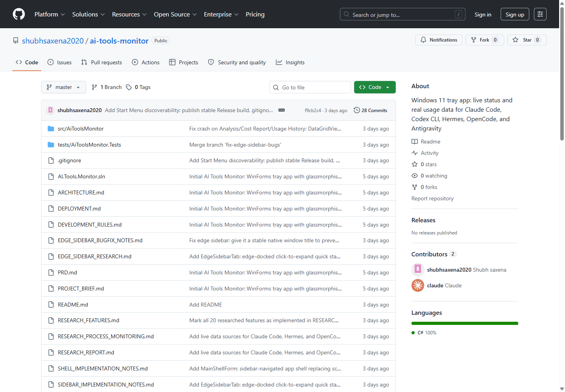Open Merge branch 'fix-edge-sidebar-bugs' commit
565x392 pixels.
point(235,145)
